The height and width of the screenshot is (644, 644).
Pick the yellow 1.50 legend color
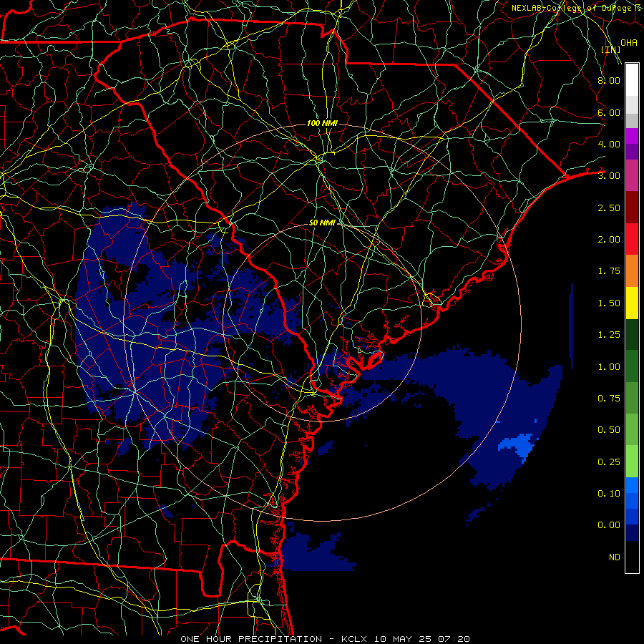(632, 303)
